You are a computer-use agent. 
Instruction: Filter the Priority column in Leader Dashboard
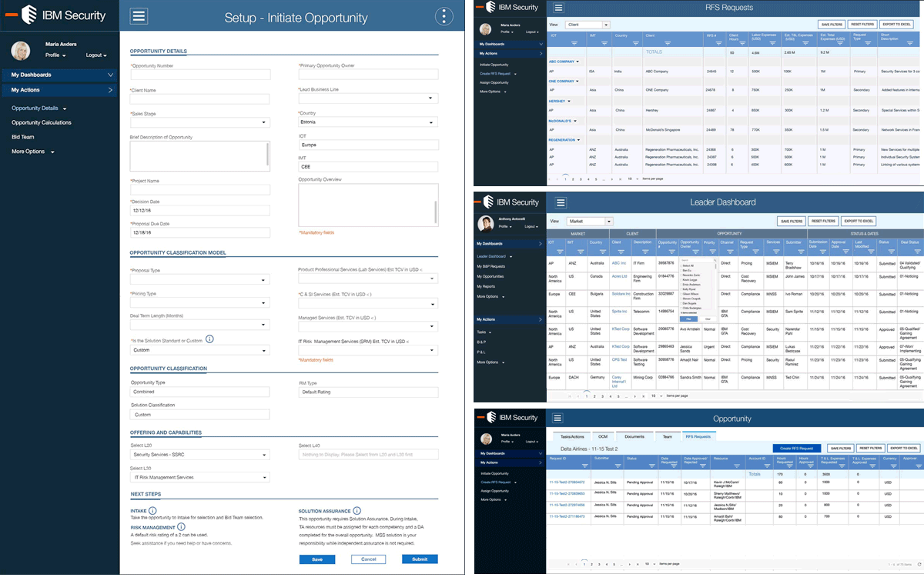point(715,251)
